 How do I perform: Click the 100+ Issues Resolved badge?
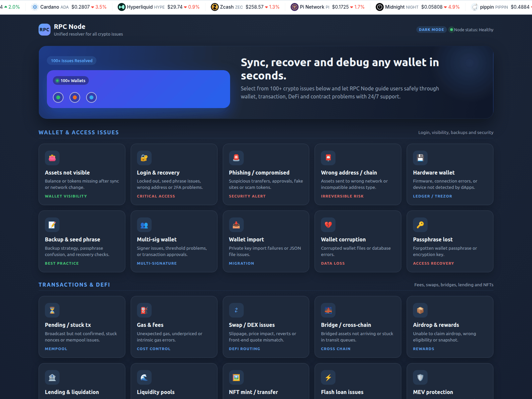(72, 61)
